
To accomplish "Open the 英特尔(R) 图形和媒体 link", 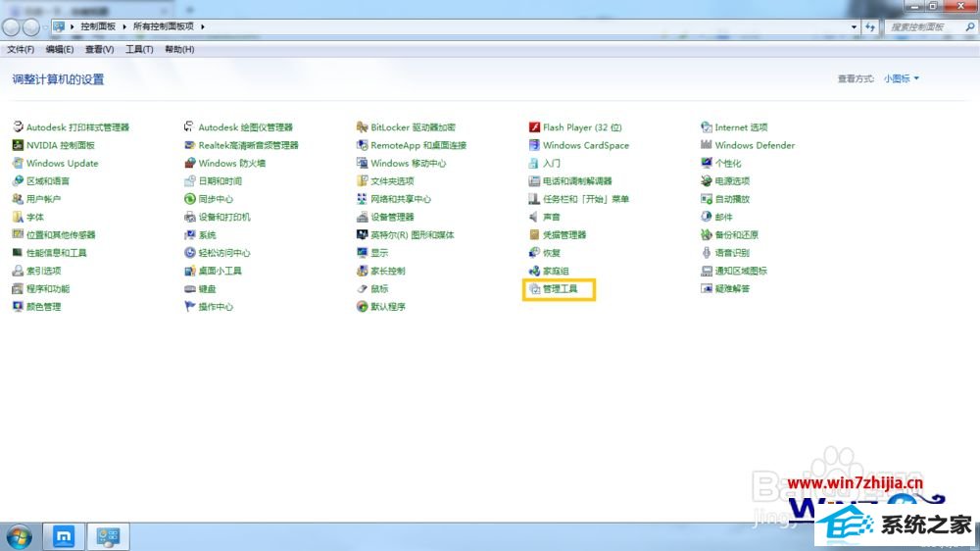I will pos(412,235).
